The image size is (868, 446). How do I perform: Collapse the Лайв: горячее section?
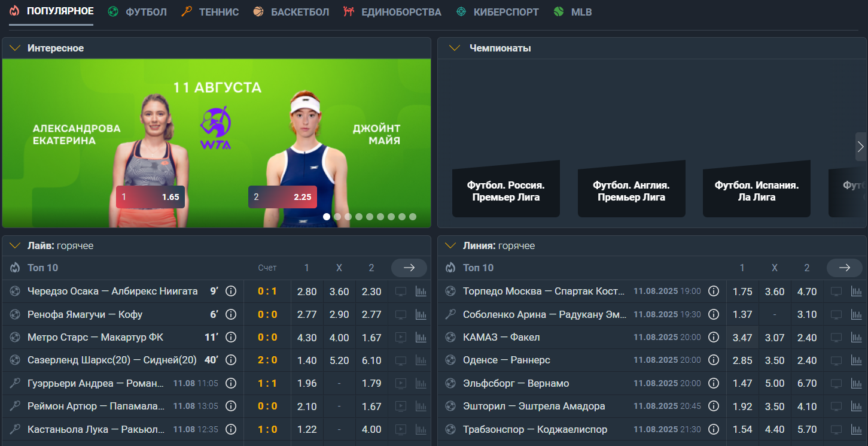pyautogui.click(x=15, y=245)
